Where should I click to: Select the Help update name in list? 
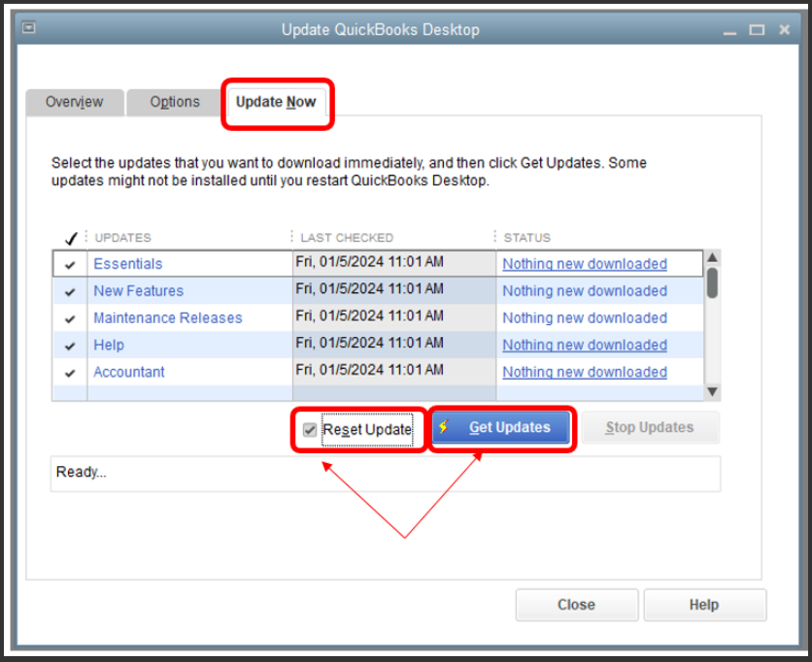tap(109, 345)
